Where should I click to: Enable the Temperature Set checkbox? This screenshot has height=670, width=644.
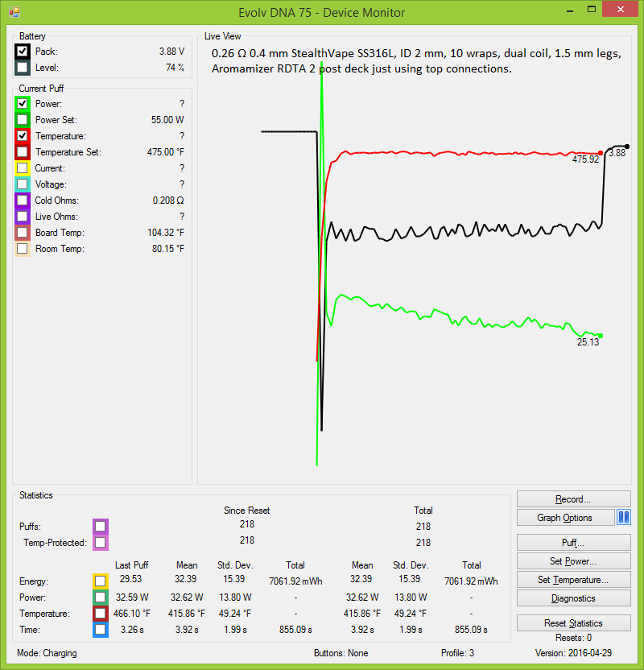click(23, 152)
